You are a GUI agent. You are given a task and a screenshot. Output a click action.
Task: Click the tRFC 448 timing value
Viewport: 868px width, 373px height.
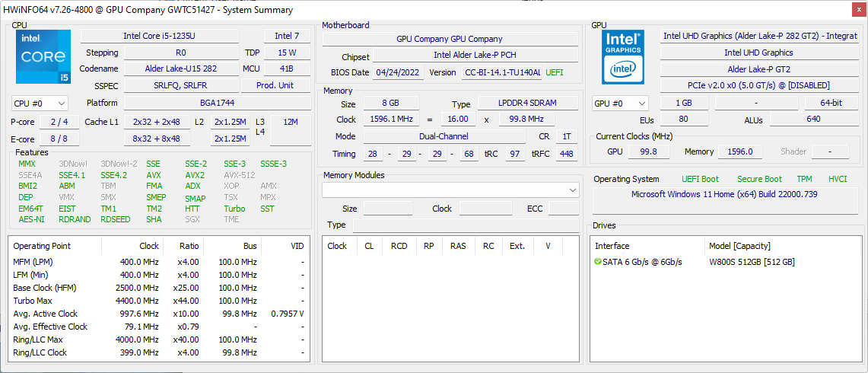(x=566, y=154)
